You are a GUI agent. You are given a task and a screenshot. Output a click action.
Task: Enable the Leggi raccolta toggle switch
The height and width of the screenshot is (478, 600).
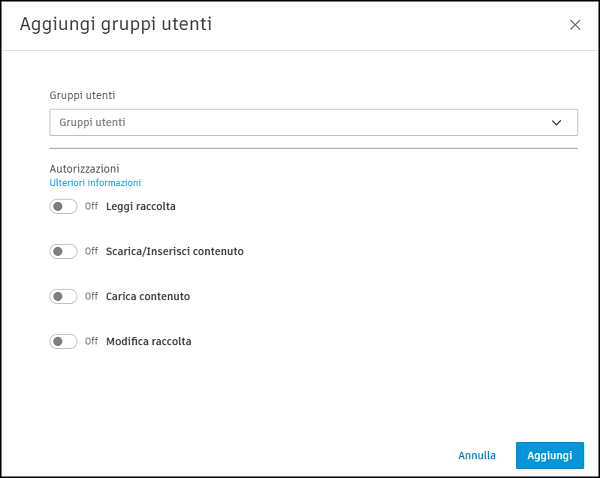63,206
